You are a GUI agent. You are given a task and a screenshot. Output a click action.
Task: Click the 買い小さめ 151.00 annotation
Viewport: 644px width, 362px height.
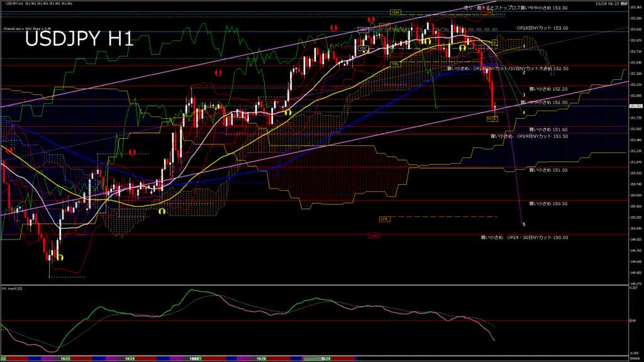[x=548, y=170]
